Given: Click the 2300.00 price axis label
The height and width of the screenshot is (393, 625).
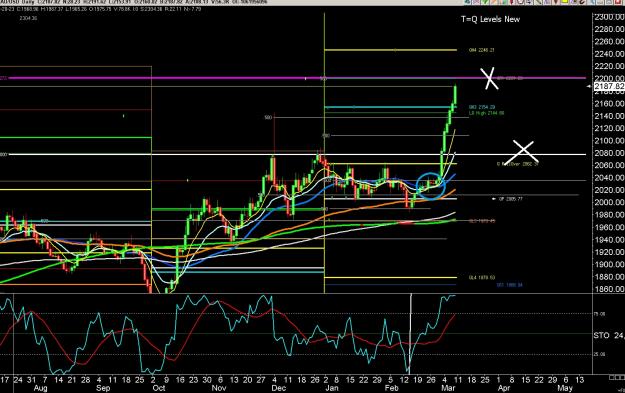Looking at the screenshot, I should (609, 17).
